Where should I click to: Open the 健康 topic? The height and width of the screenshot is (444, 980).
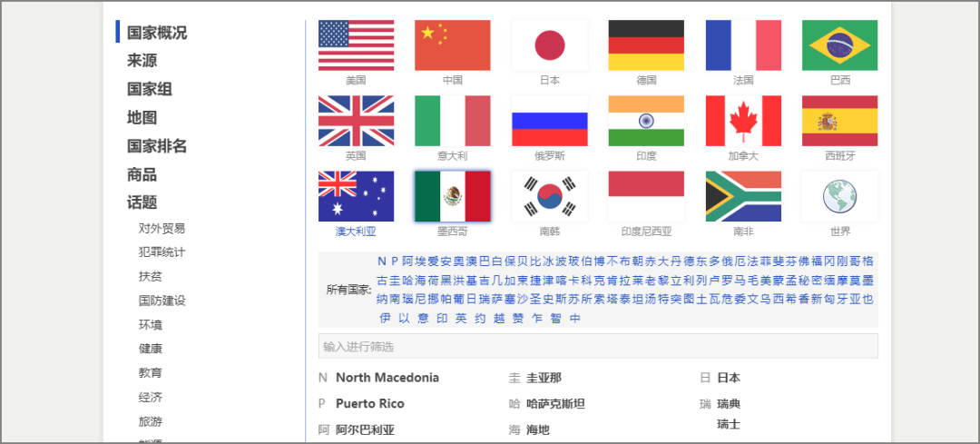click(x=150, y=349)
